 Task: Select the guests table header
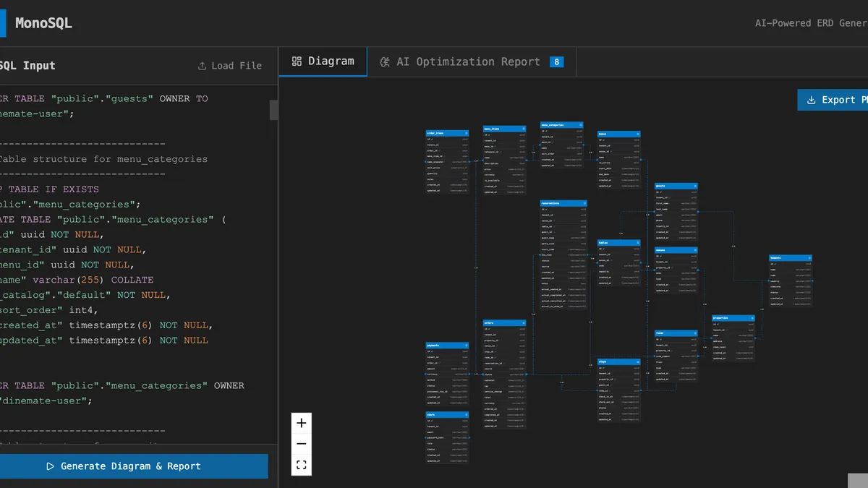[676, 186]
